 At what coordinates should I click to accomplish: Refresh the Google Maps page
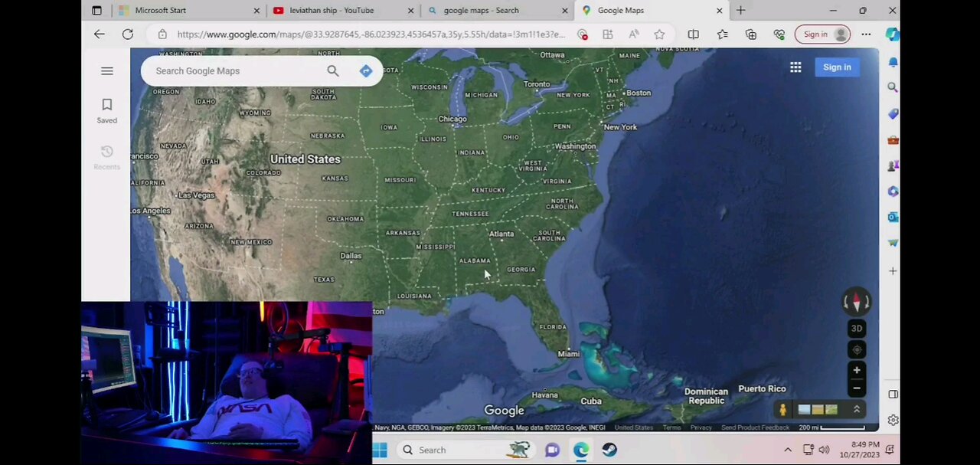click(128, 34)
